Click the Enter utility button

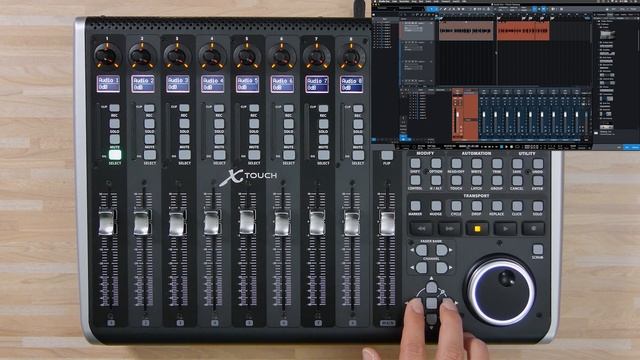pos(538,180)
